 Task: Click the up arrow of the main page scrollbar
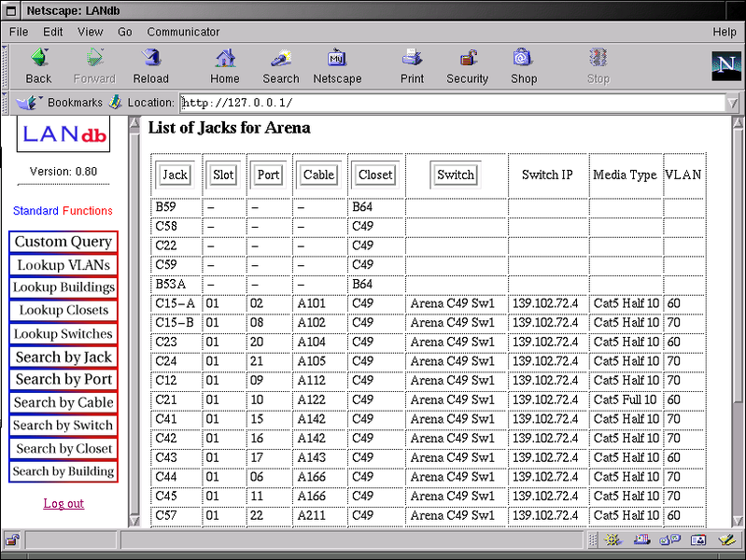[x=738, y=123]
